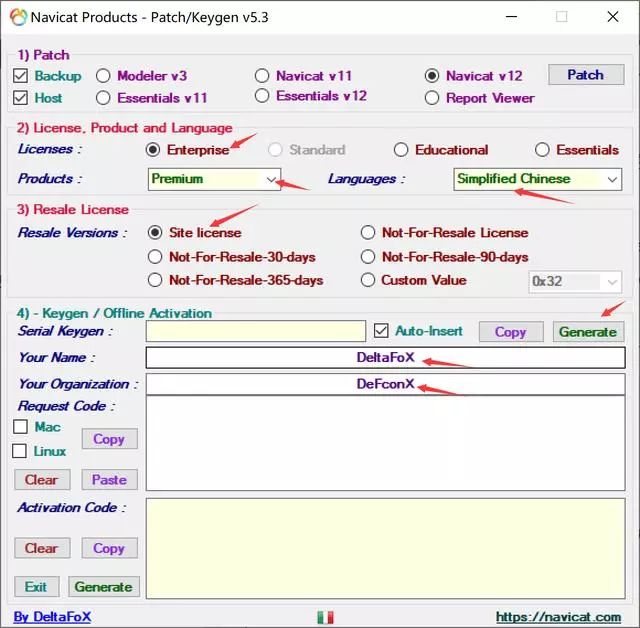This screenshot has height=628, width=640.
Task: Select Report Viewer radio option
Action: tap(432, 98)
